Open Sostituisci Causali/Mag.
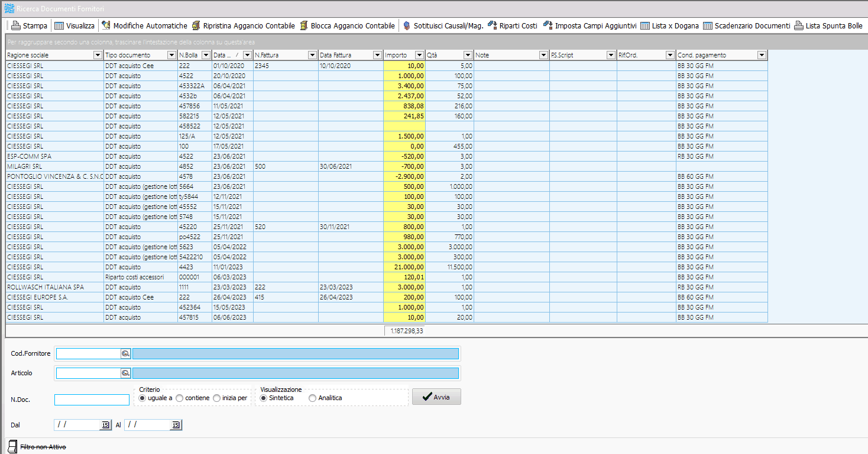This screenshot has width=868, height=454. click(x=443, y=26)
